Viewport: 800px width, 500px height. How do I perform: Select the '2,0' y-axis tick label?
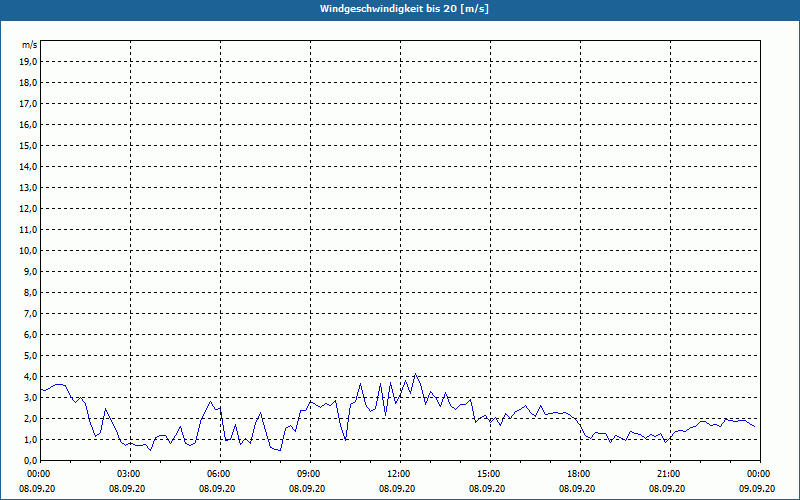click(x=32, y=418)
